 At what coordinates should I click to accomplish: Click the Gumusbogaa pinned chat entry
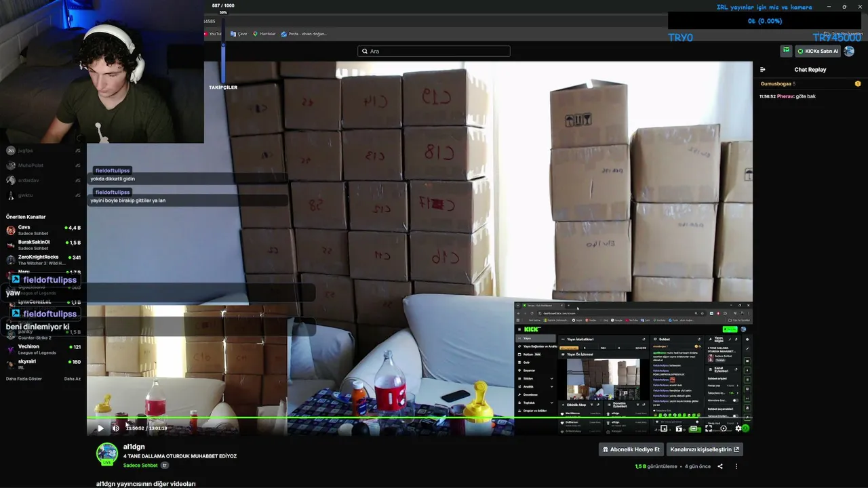(x=810, y=83)
